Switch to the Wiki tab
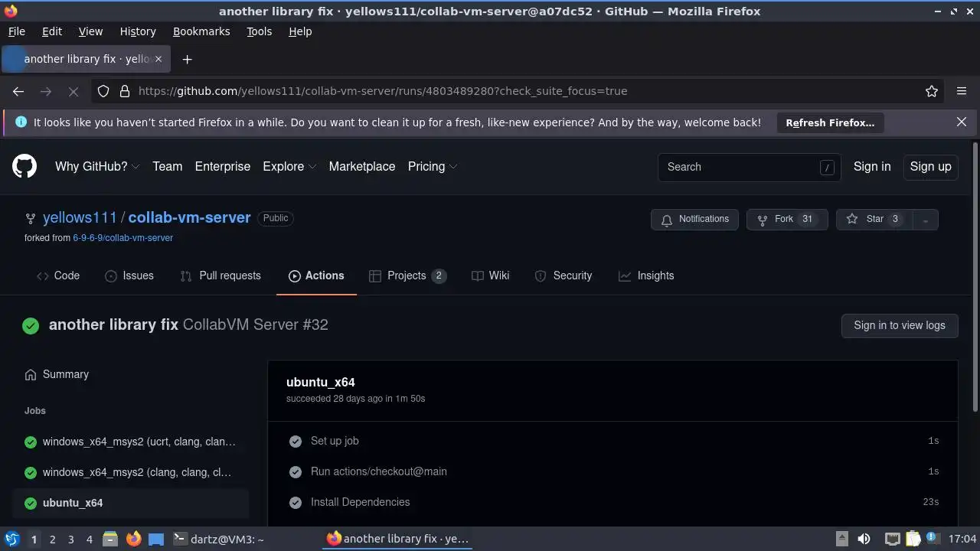The image size is (980, 551). [491, 275]
